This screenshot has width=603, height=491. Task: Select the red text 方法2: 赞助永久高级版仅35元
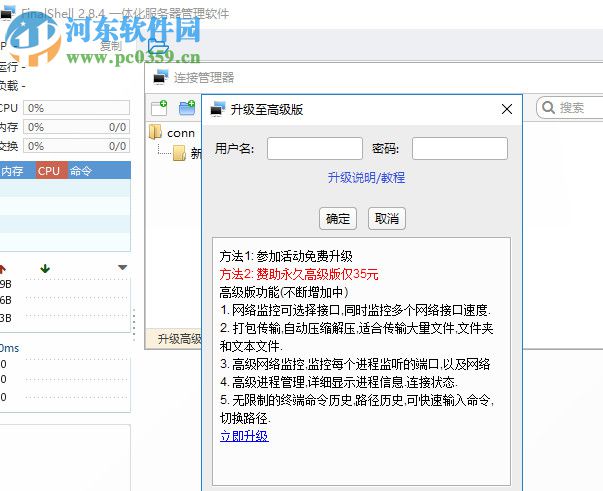pyautogui.click(x=299, y=274)
